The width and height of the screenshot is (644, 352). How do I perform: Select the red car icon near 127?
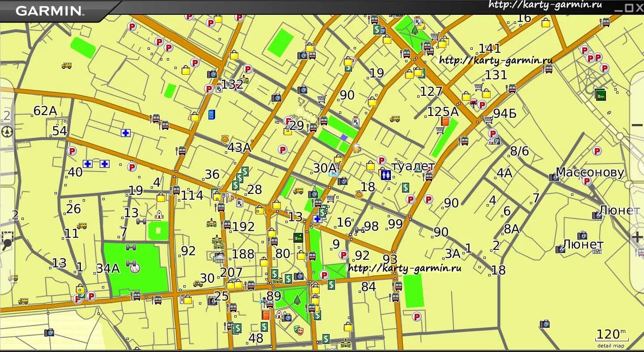coord(474,103)
